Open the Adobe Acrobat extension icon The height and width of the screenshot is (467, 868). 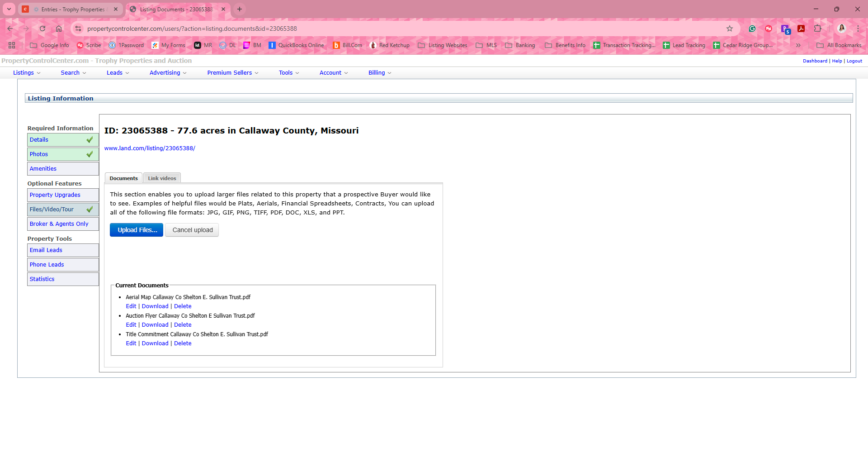click(x=801, y=29)
